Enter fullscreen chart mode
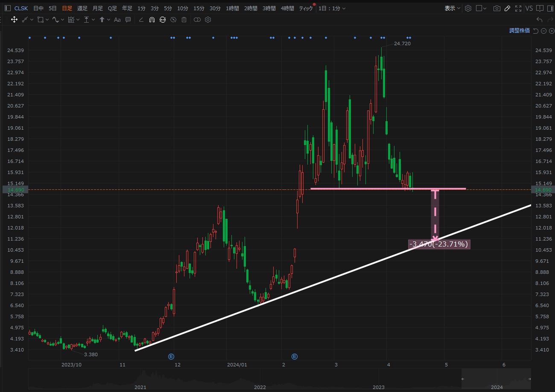555x392 pixels. coord(518,8)
